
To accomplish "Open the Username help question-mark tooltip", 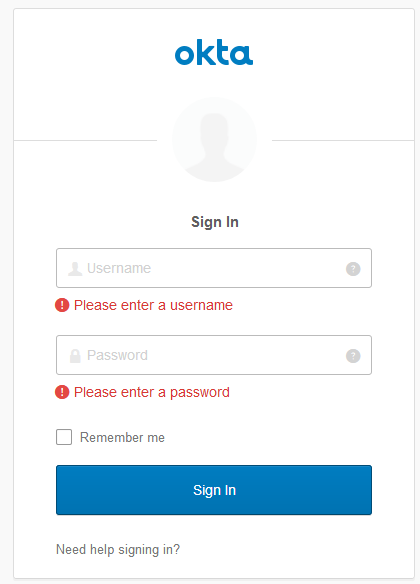I will click(353, 269).
